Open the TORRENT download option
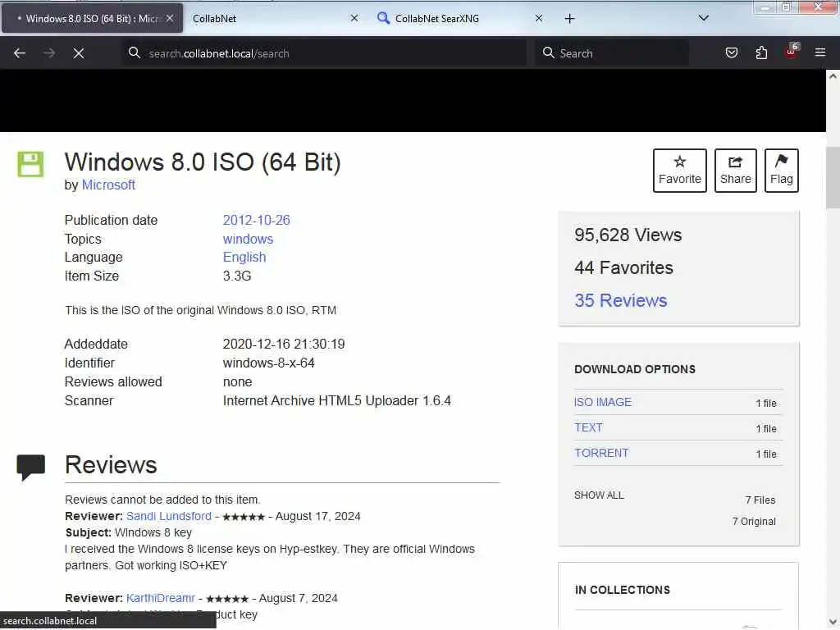The width and height of the screenshot is (840, 630). (x=601, y=453)
